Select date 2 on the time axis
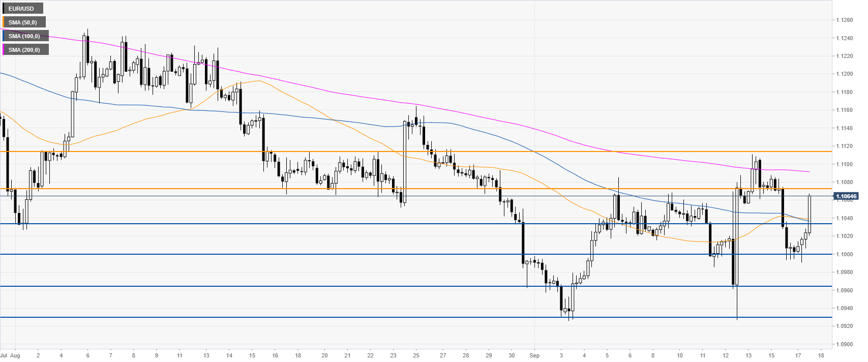 [38, 355]
